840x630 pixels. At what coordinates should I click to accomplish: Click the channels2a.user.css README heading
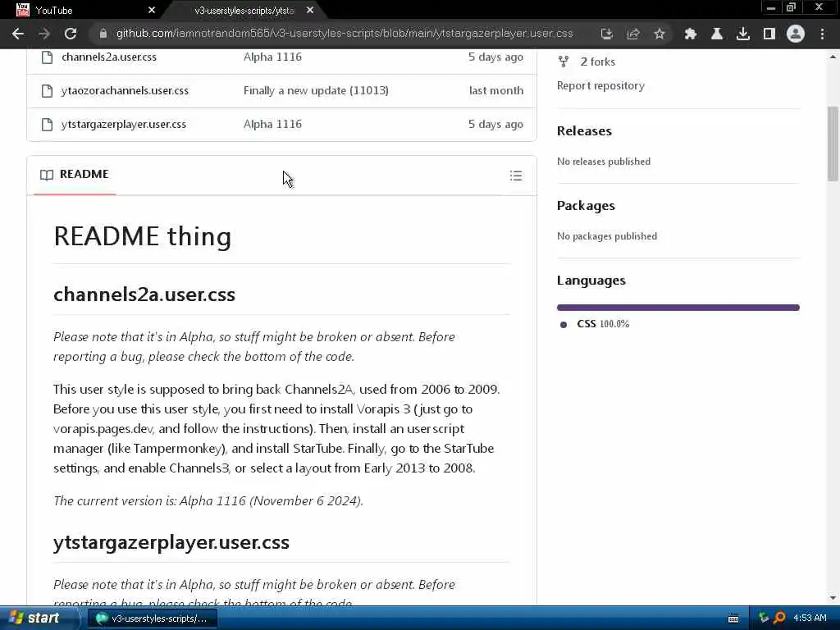[144, 294]
